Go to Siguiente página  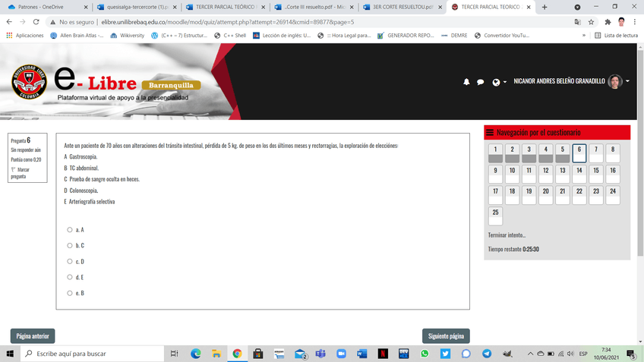446,336
